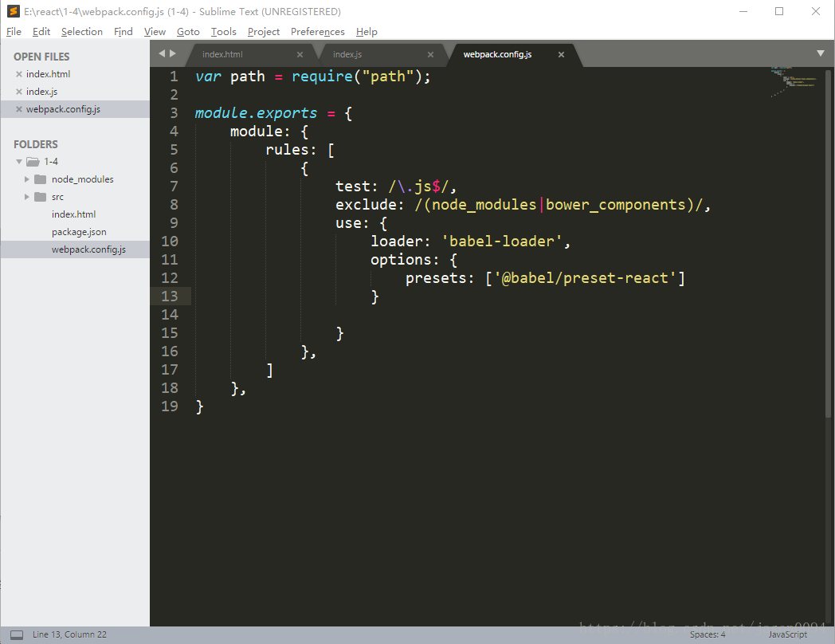Open the Tools menu
The image size is (835, 644).
pyautogui.click(x=224, y=32)
